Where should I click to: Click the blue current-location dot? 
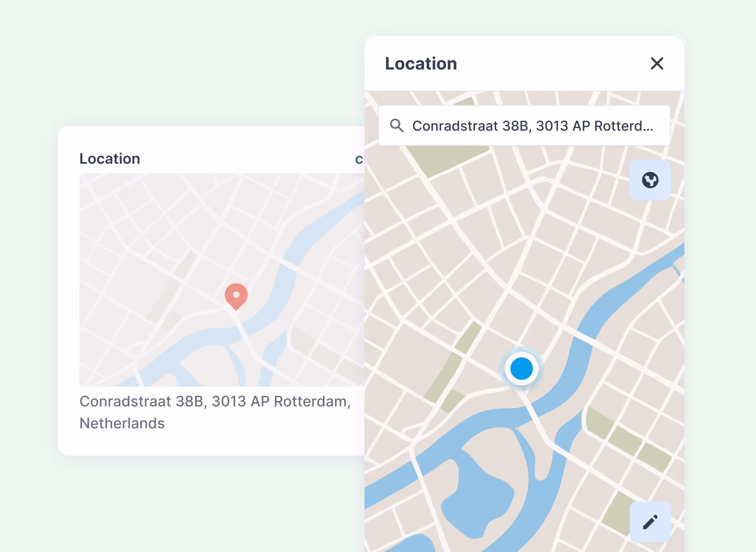tap(521, 369)
